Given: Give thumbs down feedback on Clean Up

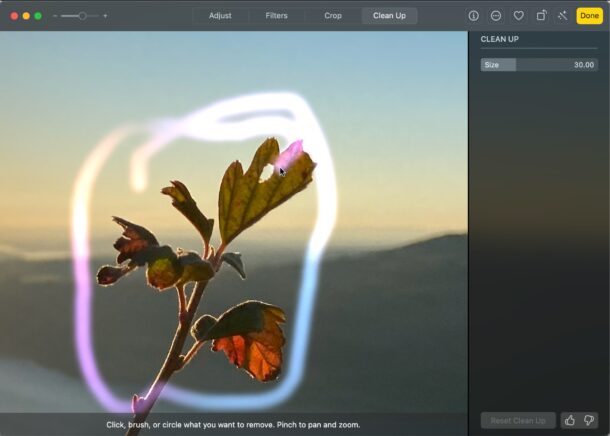Looking at the screenshot, I should coord(587,420).
